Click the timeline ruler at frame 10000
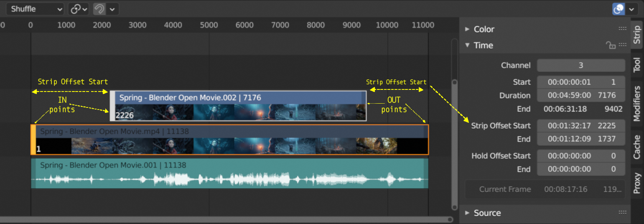 point(387,25)
